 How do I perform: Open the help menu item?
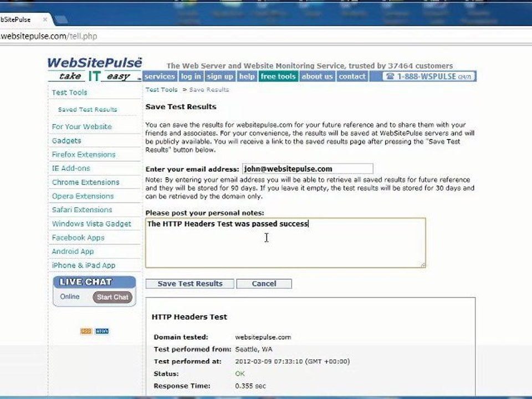click(247, 76)
